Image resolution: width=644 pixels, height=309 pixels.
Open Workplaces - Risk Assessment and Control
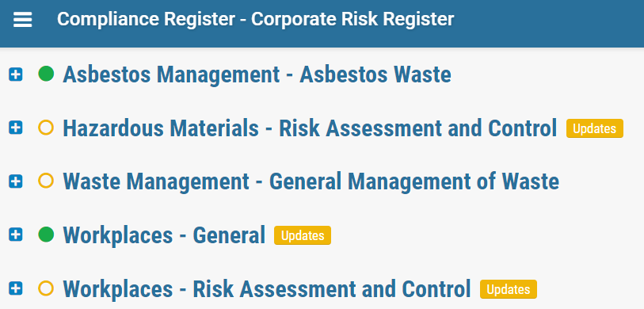pos(267,289)
